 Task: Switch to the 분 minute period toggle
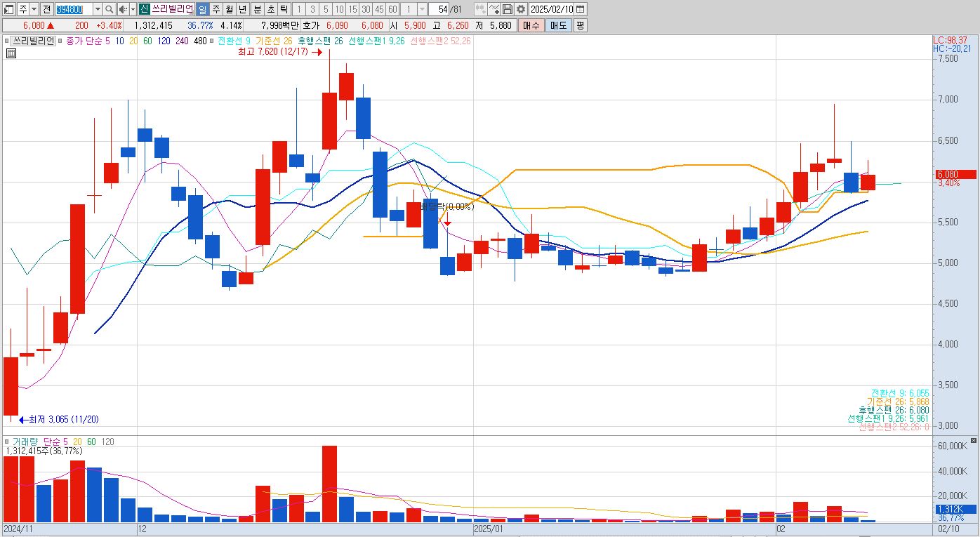257,9
